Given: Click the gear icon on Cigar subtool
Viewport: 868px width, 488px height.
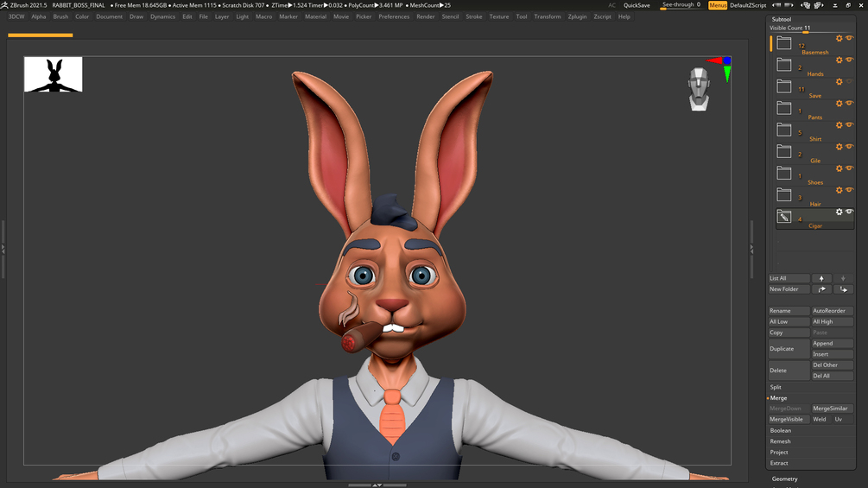Looking at the screenshot, I should click(x=839, y=212).
